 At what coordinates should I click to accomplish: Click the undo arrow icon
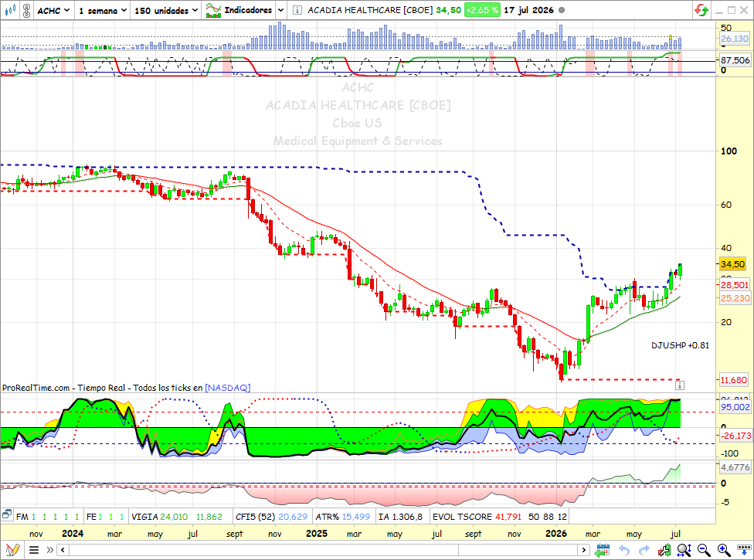click(x=624, y=550)
